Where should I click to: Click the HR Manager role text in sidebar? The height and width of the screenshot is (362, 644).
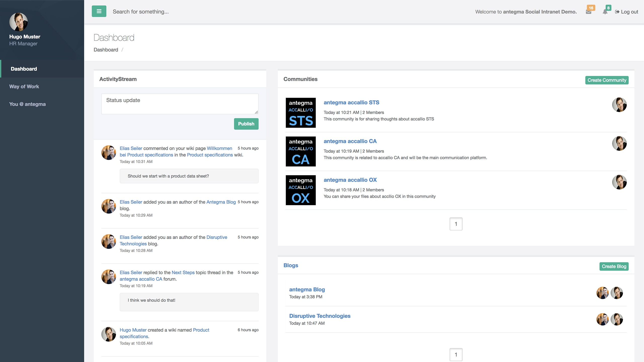(23, 44)
